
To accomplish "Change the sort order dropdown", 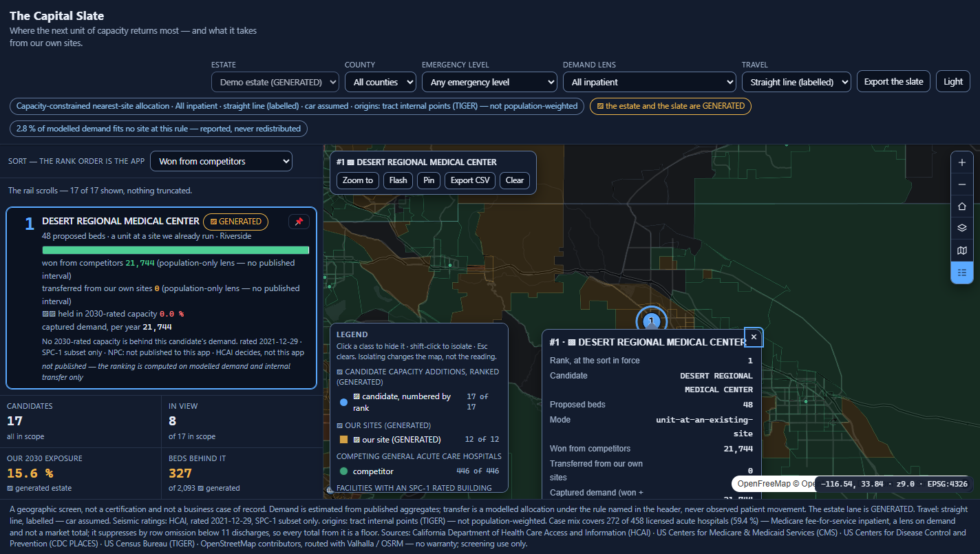I will coord(221,161).
